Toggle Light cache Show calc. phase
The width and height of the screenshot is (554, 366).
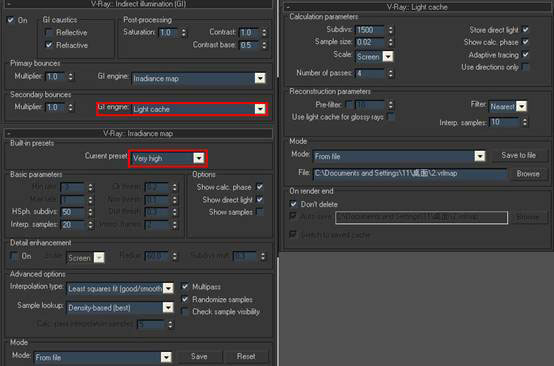[525, 42]
